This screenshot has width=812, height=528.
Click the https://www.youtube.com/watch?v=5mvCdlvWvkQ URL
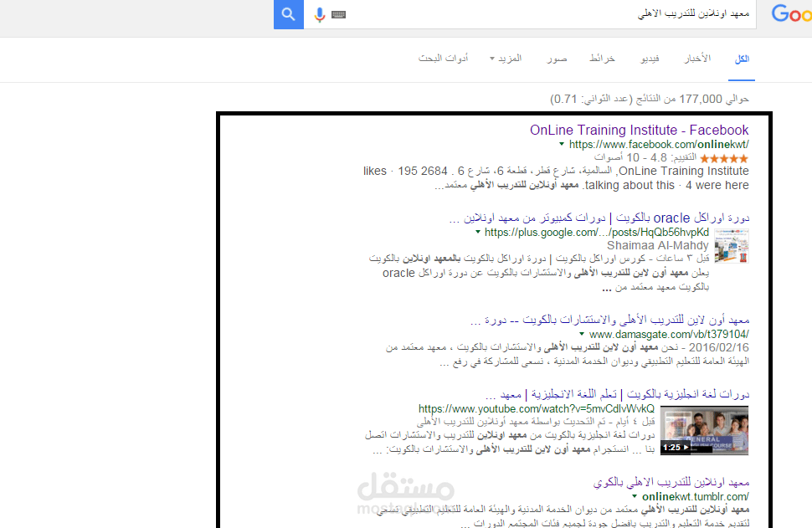(537, 409)
